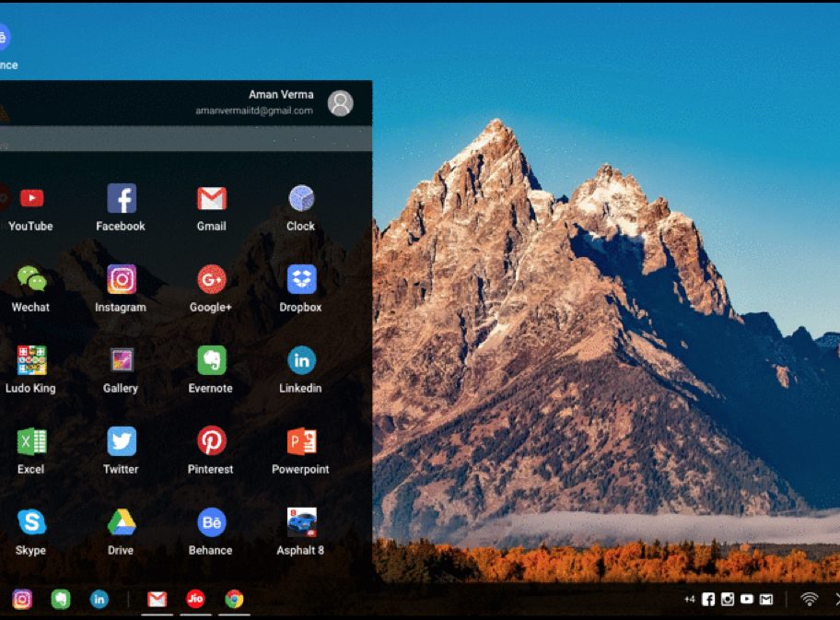840x620 pixels.
Task: Open the Wi-Fi status in system tray
Action: (x=809, y=600)
